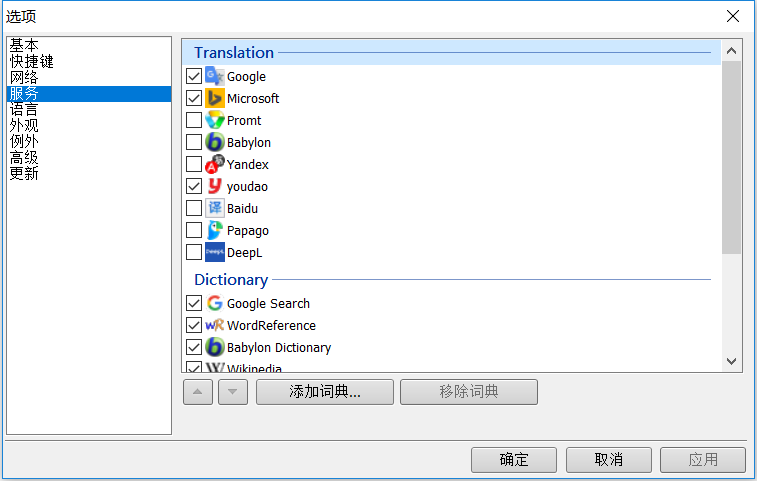The height and width of the screenshot is (481, 757).
Task: Select the DeepL row label
Action: (244, 253)
